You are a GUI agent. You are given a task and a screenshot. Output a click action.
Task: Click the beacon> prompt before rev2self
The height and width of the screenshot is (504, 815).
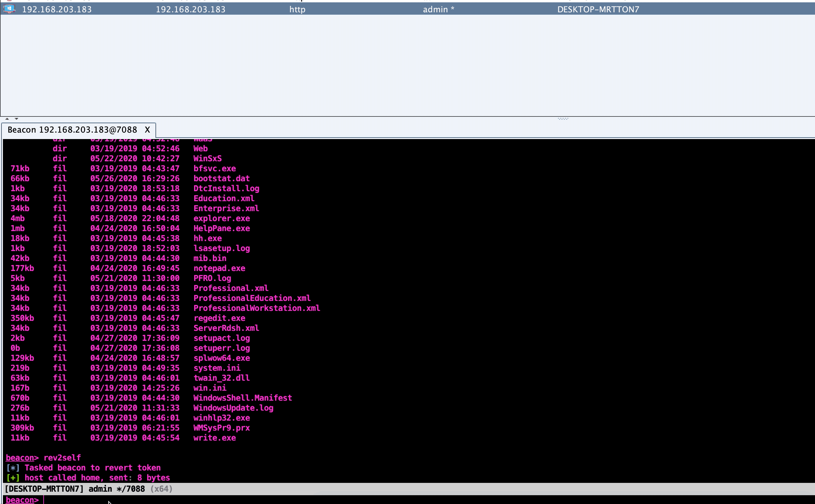[20, 458]
